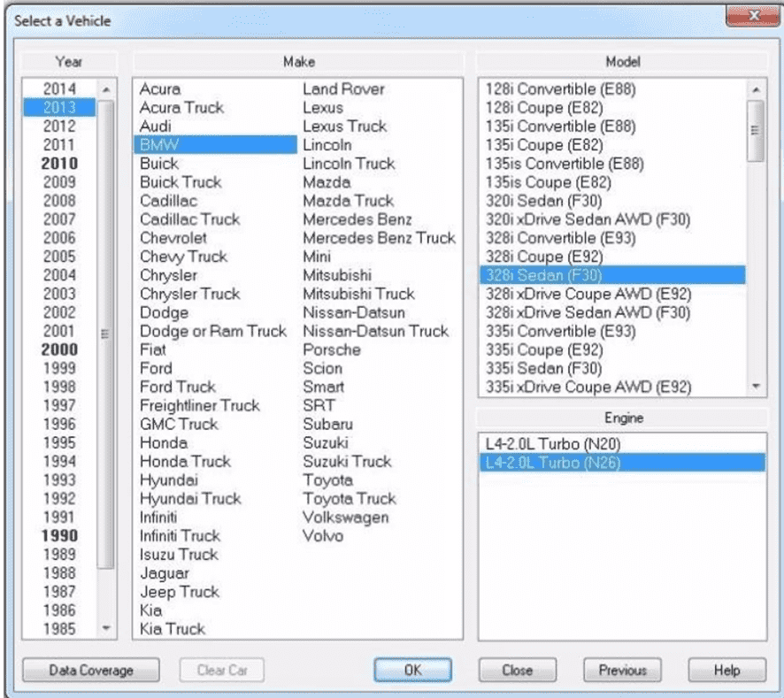Viewport: 784px width, 698px height.
Task: Pick engine L4-2.0L Turbo (N26)
Action: pos(622,463)
